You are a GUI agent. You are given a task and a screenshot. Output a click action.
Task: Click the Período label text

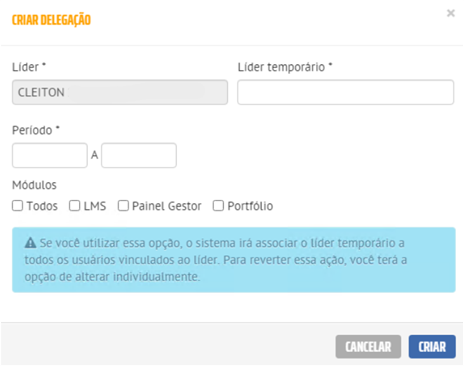(x=32, y=130)
